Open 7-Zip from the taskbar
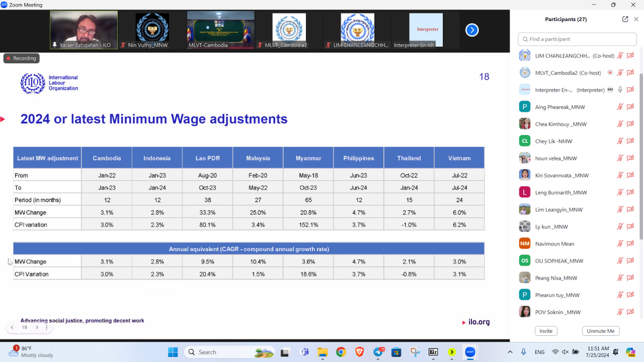The image size is (644, 362). coord(433,352)
